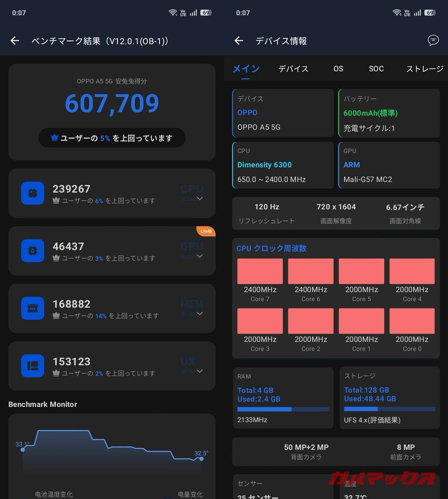The image size is (448, 499).
Task: Open the バッテリー 6000mAh card
Action: click(x=389, y=113)
